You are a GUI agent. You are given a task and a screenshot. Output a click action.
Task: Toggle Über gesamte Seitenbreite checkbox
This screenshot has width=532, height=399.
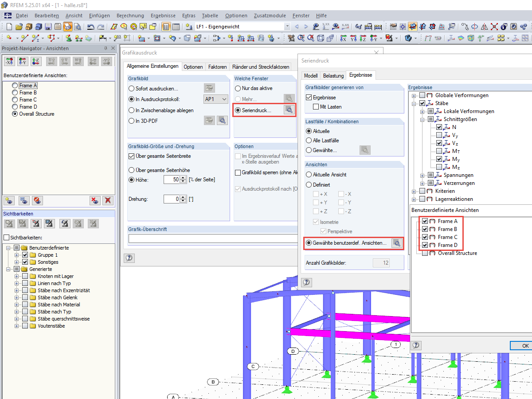pos(131,156)
